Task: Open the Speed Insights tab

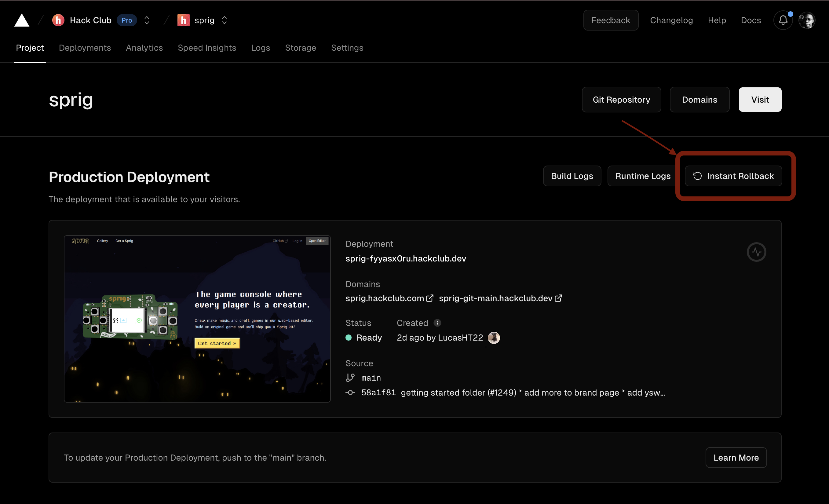Action: point(207,48)
